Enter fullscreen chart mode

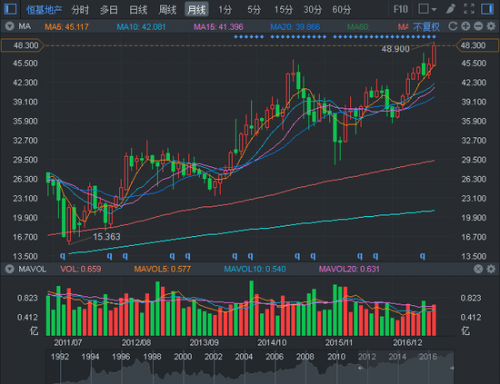(x=469, y=9)
